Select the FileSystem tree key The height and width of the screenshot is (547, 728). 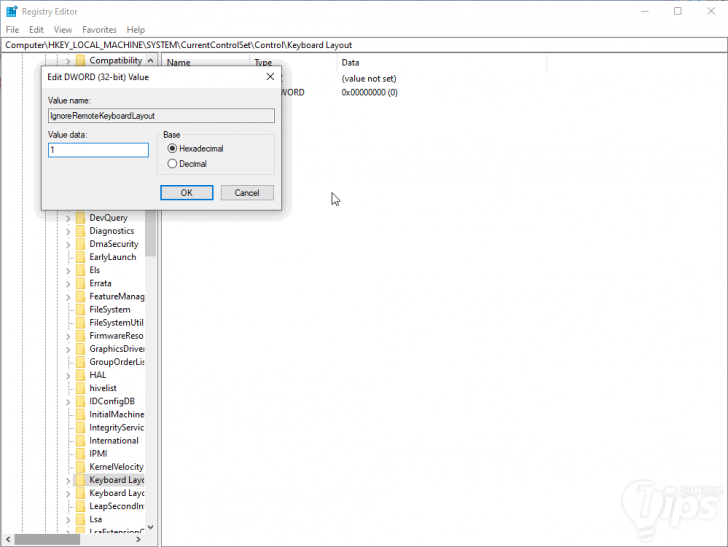110,309
